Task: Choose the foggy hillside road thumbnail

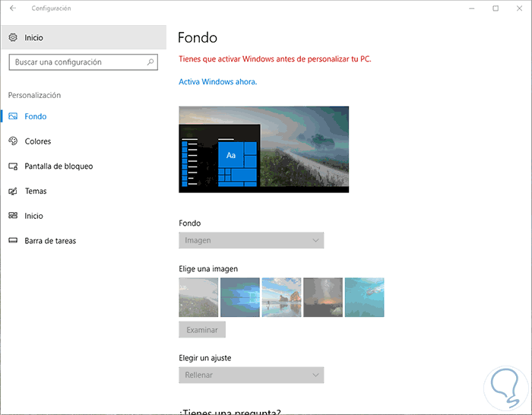Action: pyautogui.click(x=198, y=297)
